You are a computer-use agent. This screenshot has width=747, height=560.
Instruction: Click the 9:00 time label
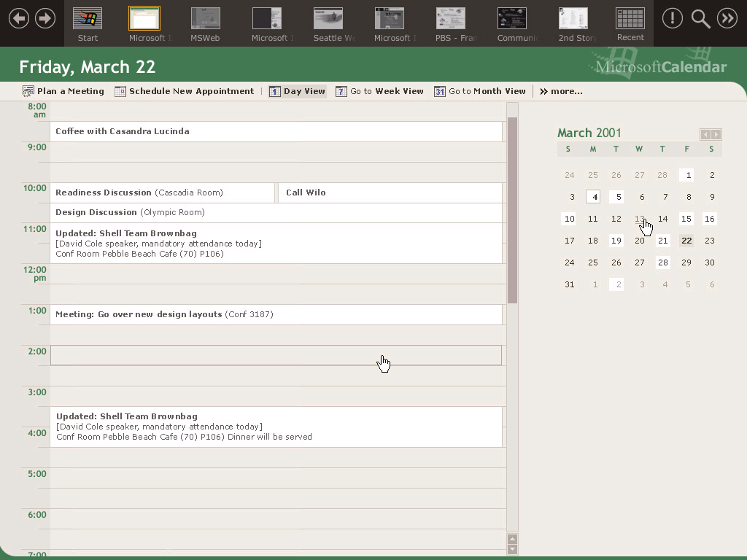36,147
